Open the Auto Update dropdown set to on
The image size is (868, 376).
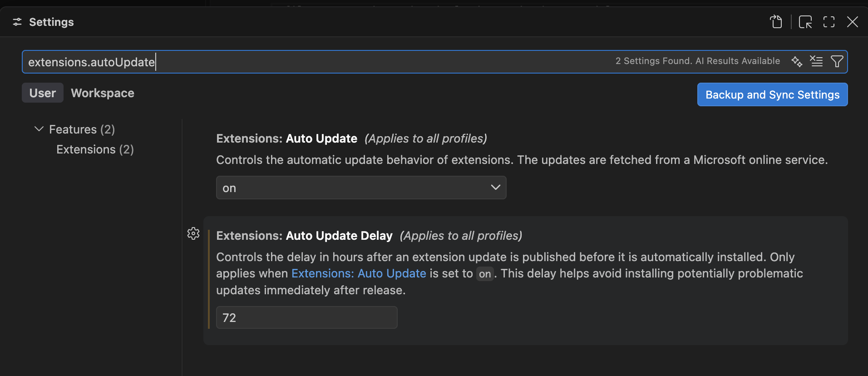pyautogui.click(x=361, y=188)
